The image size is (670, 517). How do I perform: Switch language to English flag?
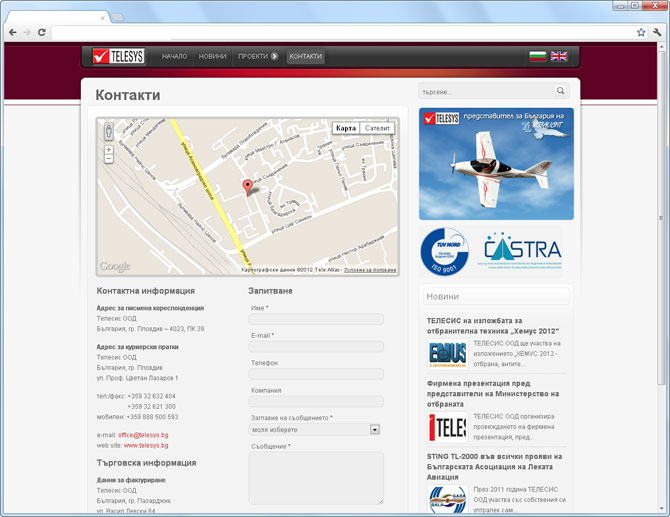[559, 56]
